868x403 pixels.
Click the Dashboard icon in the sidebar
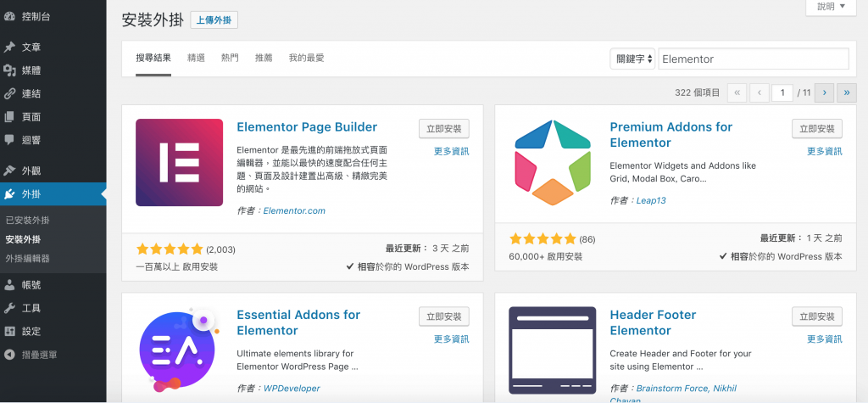[x=9, y=15]
